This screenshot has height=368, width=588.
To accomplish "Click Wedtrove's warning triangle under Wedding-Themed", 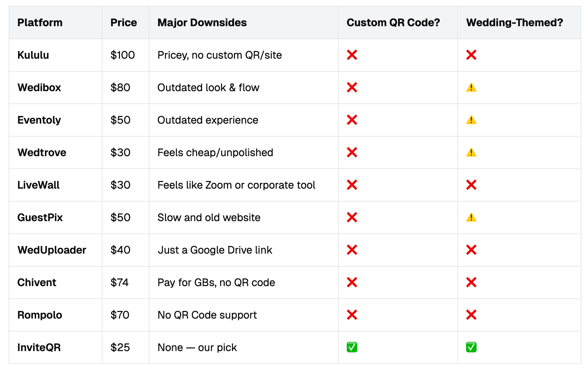I will 471,153.
